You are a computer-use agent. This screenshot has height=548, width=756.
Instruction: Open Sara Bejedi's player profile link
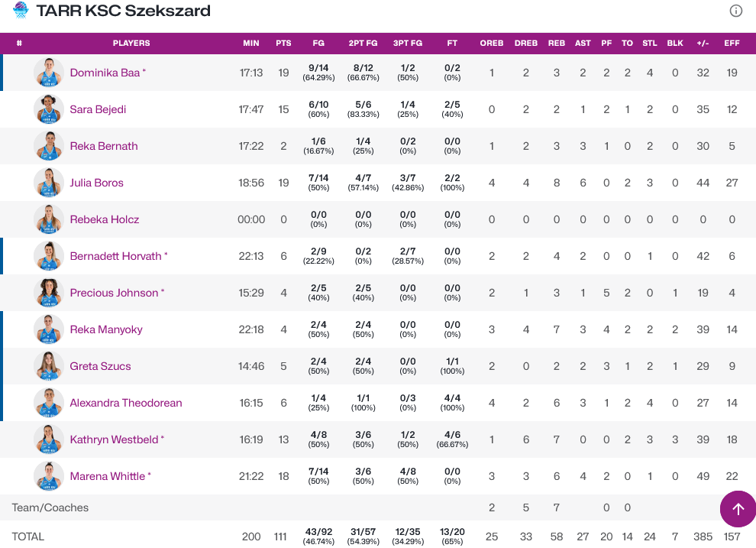pyautogui.click(x=98, y=109)
